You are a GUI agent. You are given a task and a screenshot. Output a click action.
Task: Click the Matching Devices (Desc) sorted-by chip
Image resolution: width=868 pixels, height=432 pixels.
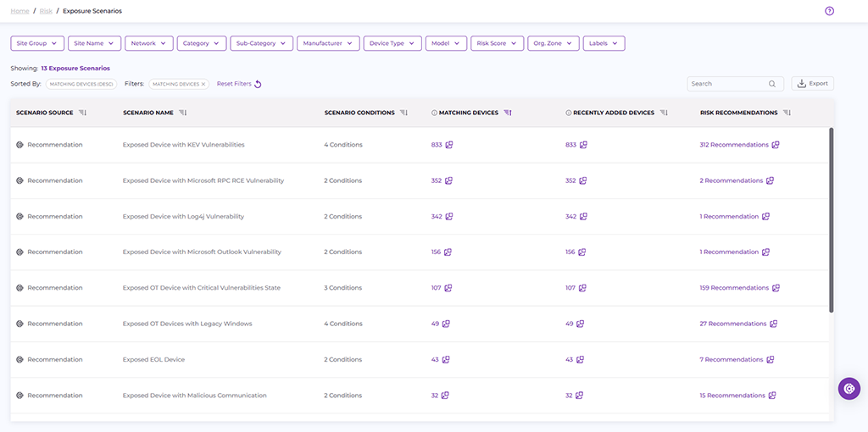click(x=81, y=84)
